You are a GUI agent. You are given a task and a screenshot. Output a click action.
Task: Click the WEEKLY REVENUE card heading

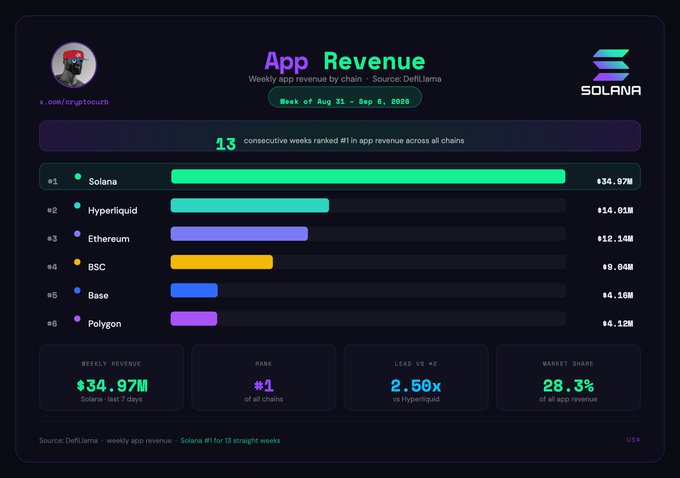coord(111,363)
